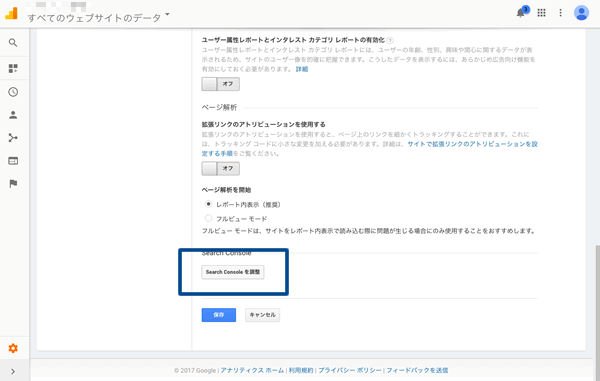Click the blue 保存 button
The image size is (600, 381).
pyautogui.click(x=219, y=315)
